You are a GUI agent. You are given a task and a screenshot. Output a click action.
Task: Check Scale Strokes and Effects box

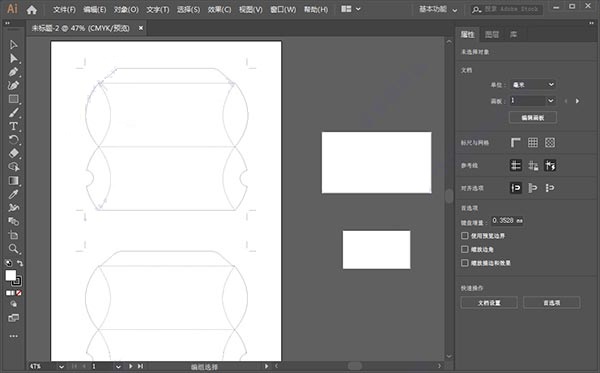click(465, 263)
